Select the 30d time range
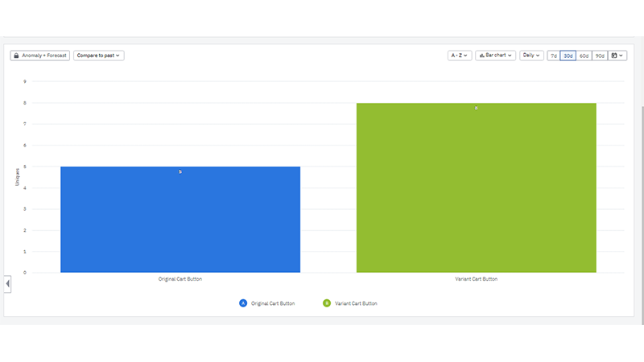 [568, 56]
